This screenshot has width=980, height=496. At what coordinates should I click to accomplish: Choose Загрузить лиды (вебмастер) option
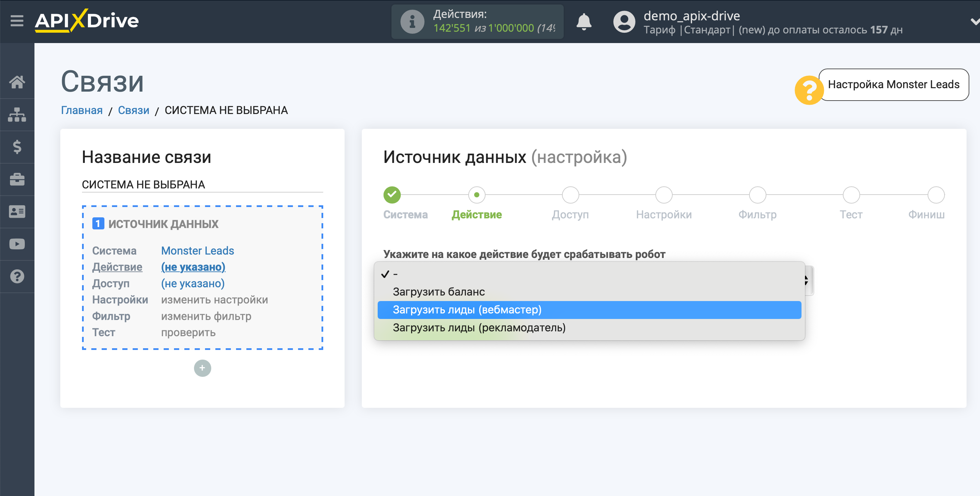[x=589, y=310]
